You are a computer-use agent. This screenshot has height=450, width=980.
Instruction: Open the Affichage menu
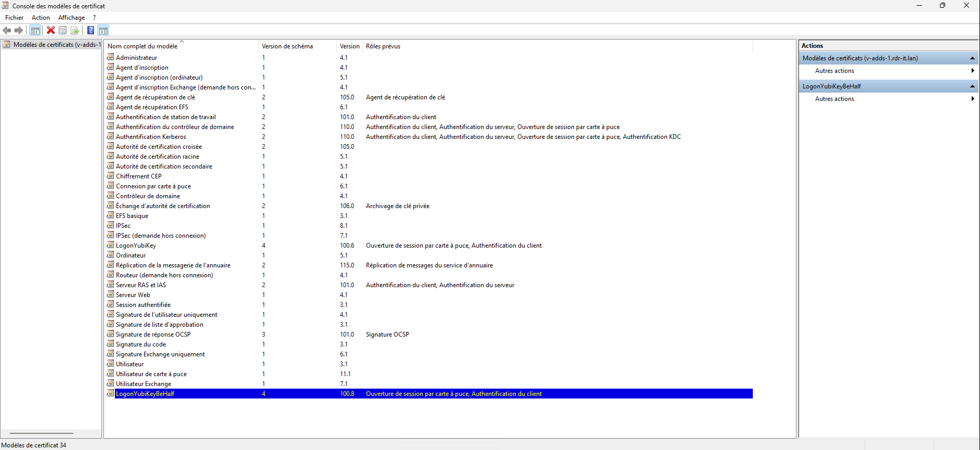click(x=71, y=18)
